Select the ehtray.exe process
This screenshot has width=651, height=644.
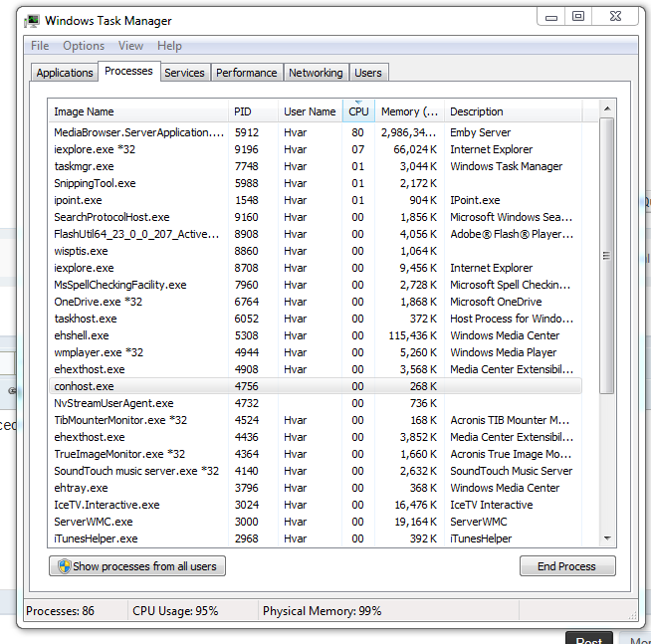pos(316,488)
